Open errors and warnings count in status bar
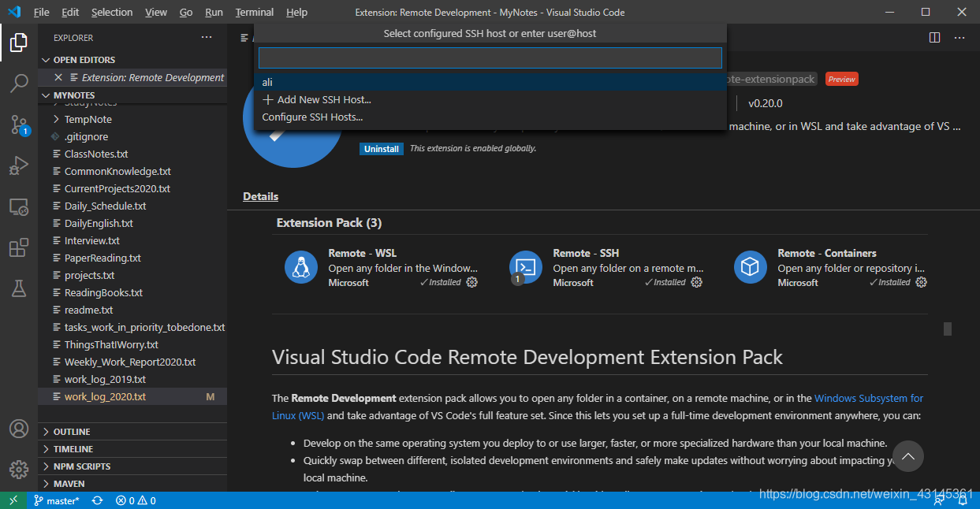The image size is (980, 509). pos(136,500)
